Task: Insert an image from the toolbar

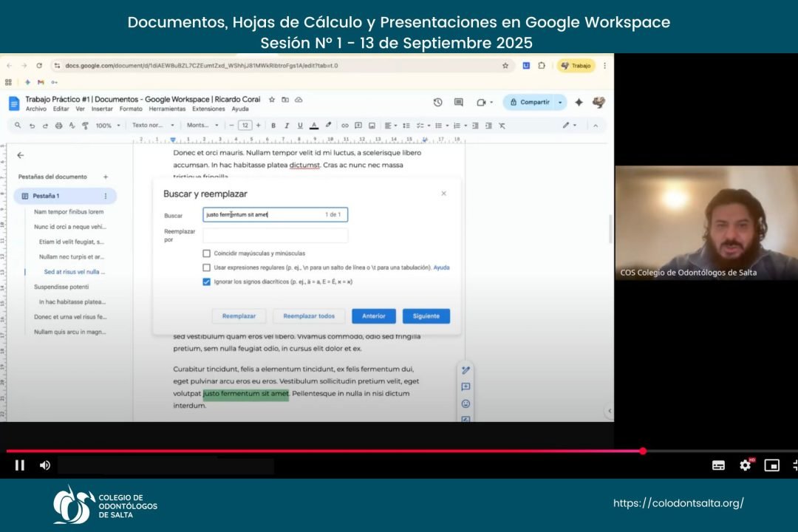Action: tap(372, 125)
